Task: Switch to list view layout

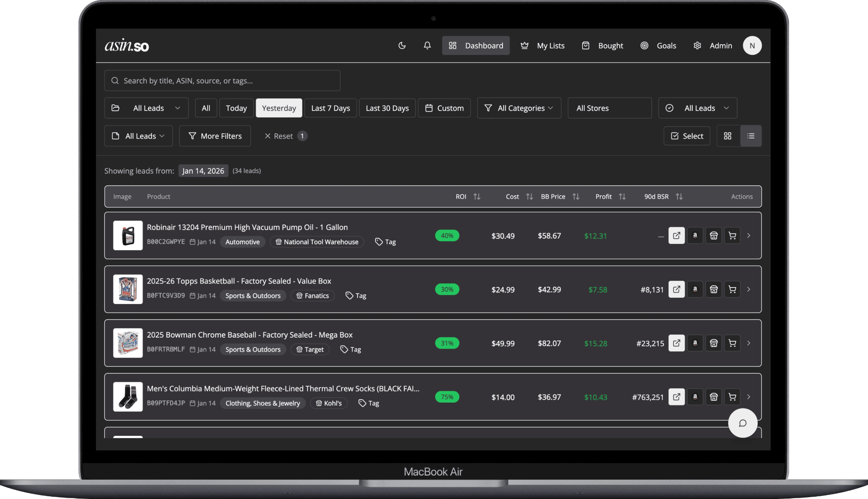Action: (750, 136)
